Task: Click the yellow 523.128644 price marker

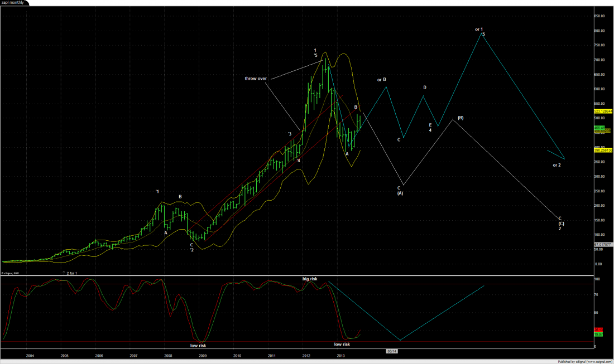Action: coord(603,111)
